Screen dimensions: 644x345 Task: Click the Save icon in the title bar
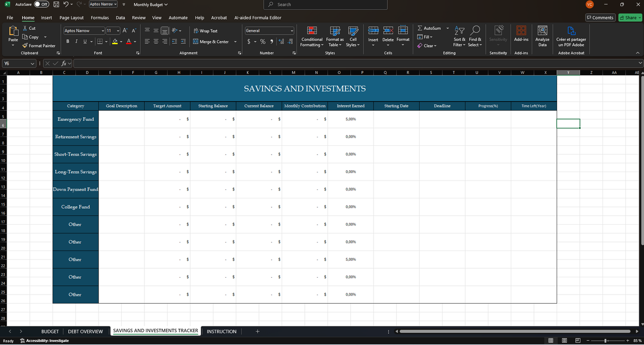56,4
